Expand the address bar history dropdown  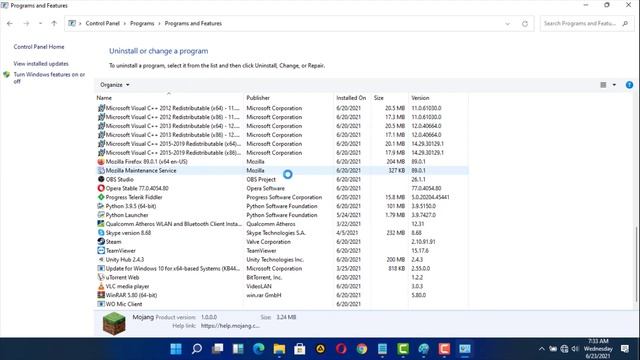pos(508,24)
